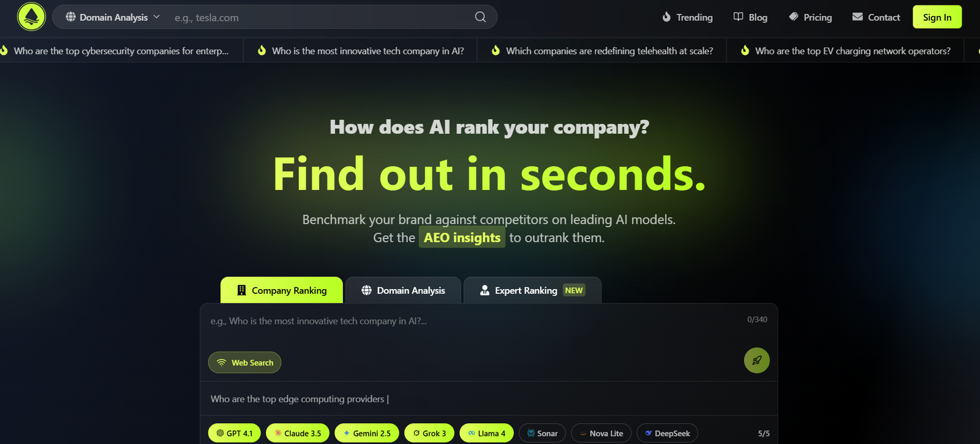Click the globe icon in Domain Analysis tab
This screenshot has height=444, width=980.
(x=366, y=290)
